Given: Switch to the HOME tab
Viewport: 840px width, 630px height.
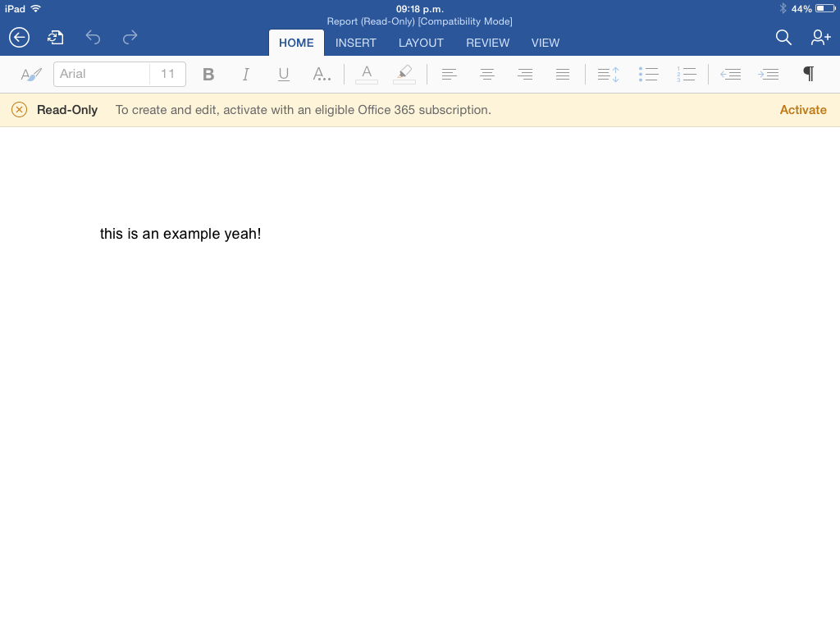Looking at the screenshot, I should coord(296,43).
